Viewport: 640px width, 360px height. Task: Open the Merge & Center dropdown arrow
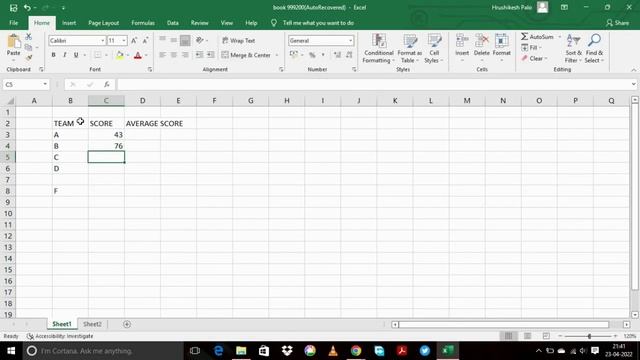tap(277, 55)
